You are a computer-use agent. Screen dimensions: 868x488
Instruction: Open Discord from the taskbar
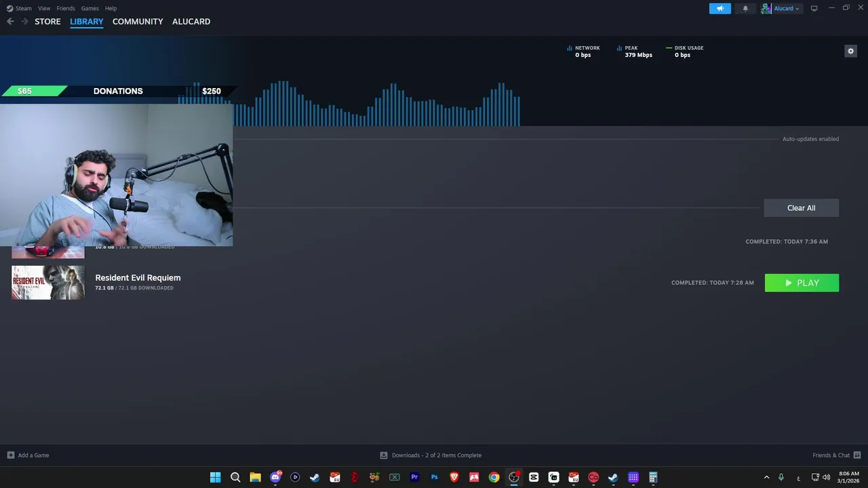tap(275, 477)
